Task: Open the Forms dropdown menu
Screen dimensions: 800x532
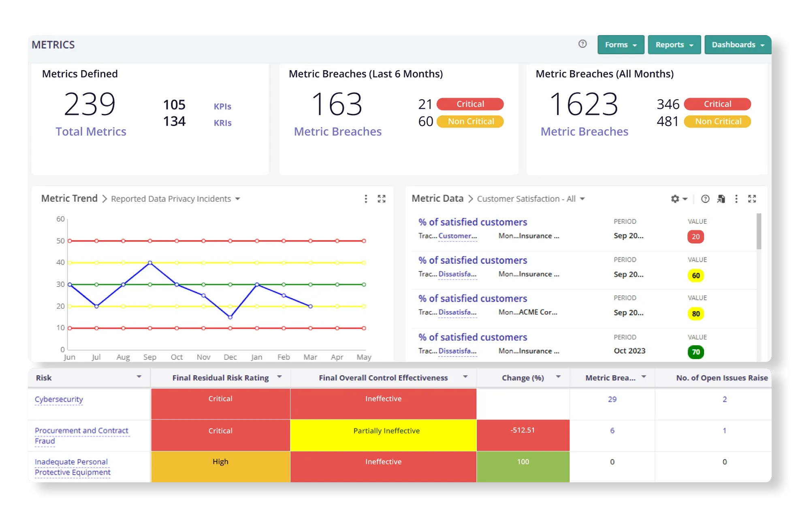Action: (621, 45)
